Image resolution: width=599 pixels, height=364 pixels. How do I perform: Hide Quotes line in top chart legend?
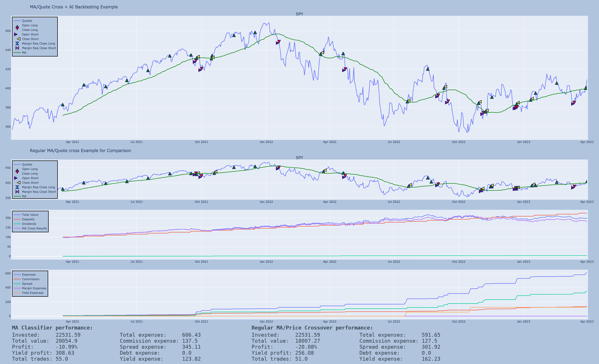pyautogui.click(x=27, y=21)
